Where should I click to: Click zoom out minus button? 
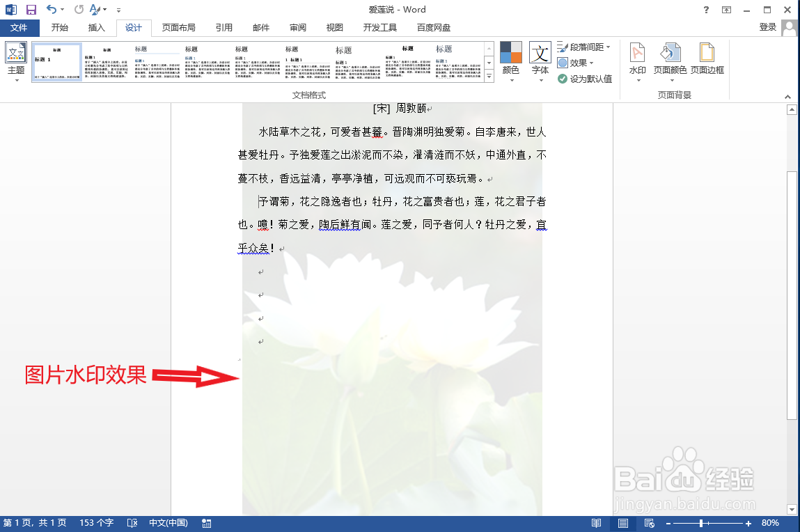pos(668,524)
